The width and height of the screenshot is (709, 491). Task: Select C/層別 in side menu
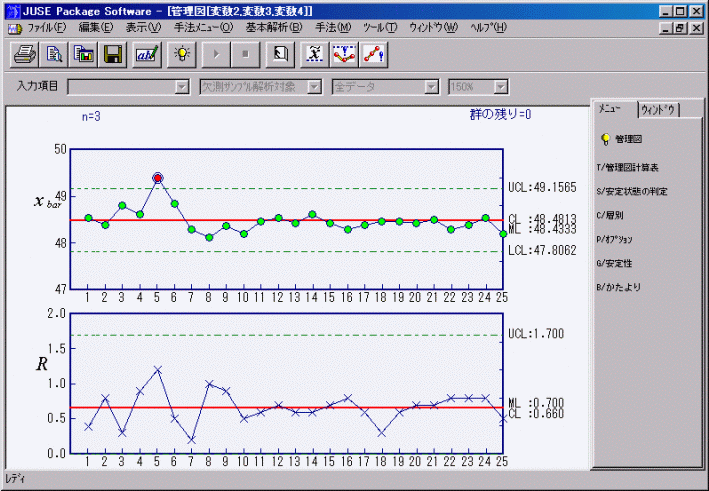tap(610, 216)
